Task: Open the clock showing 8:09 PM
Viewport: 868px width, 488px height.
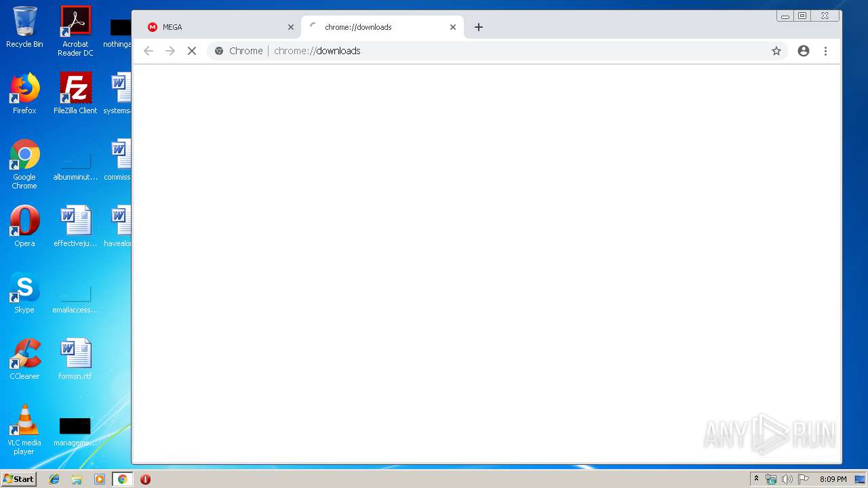Action: click(833, 479)
